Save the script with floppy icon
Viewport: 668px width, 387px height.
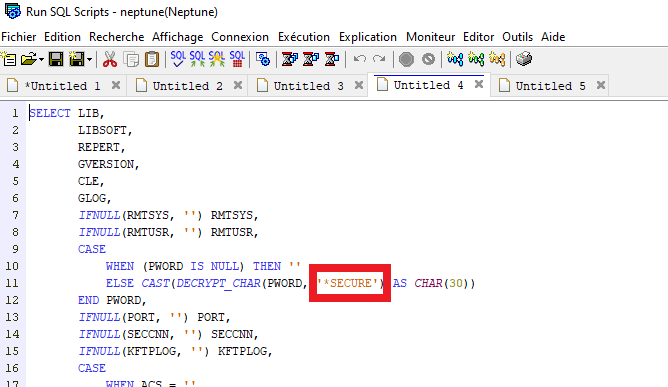(56, 59)
